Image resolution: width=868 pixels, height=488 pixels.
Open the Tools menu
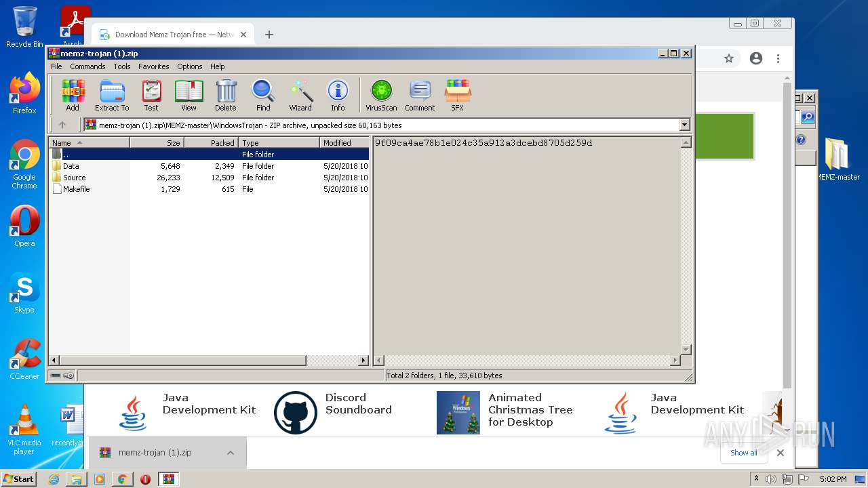122,66
